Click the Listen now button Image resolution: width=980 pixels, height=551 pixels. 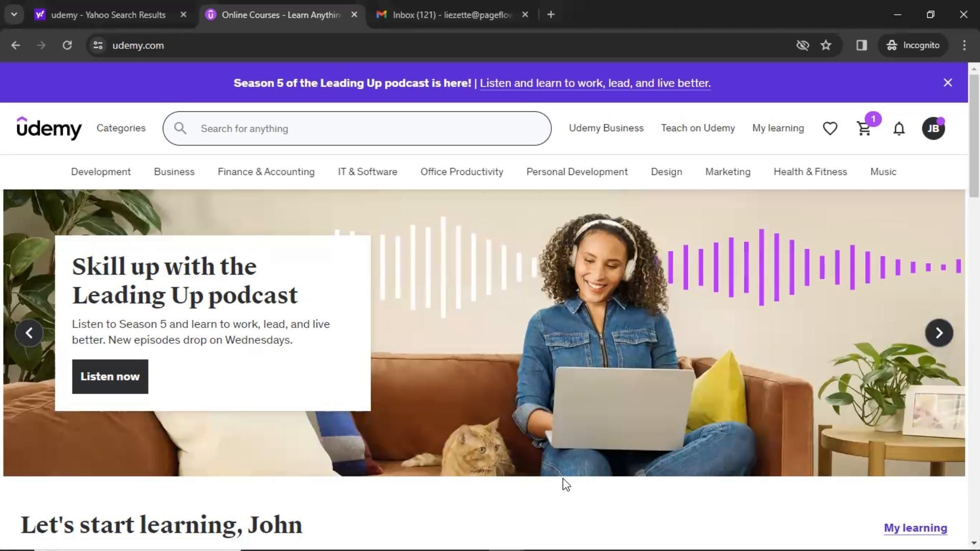coord(110,376)
